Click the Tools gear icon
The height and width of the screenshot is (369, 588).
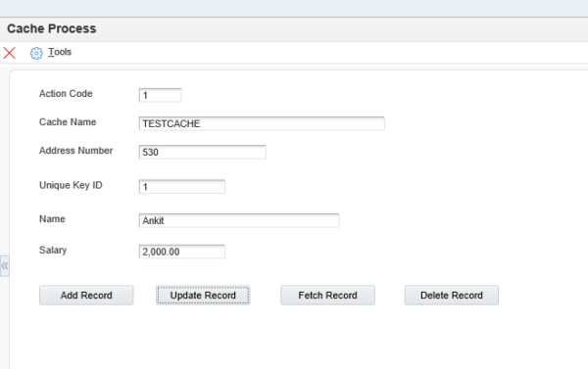coord(36,53)
